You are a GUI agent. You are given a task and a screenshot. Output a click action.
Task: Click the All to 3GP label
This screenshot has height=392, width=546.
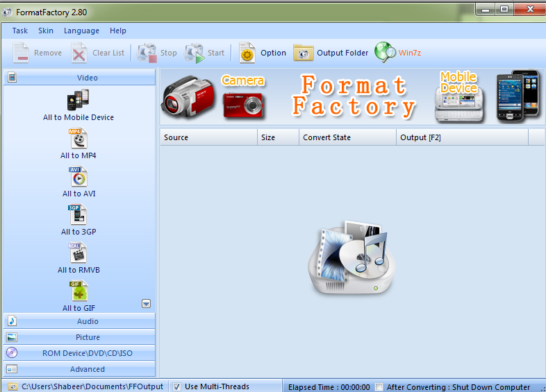point(78,232)
